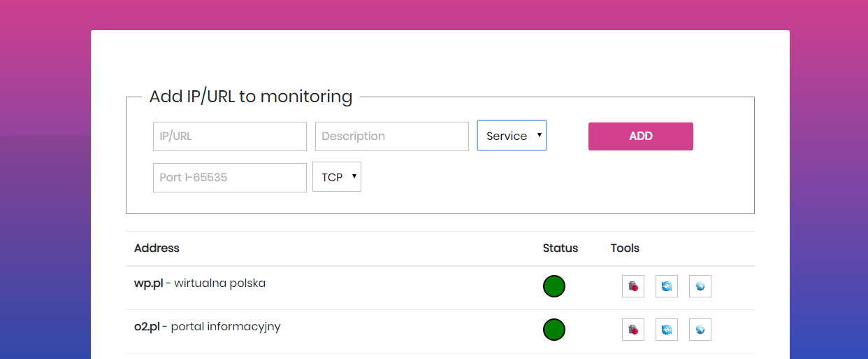Click the Status column header
This screenshot has width=868, height=359.
click(560, 248)
